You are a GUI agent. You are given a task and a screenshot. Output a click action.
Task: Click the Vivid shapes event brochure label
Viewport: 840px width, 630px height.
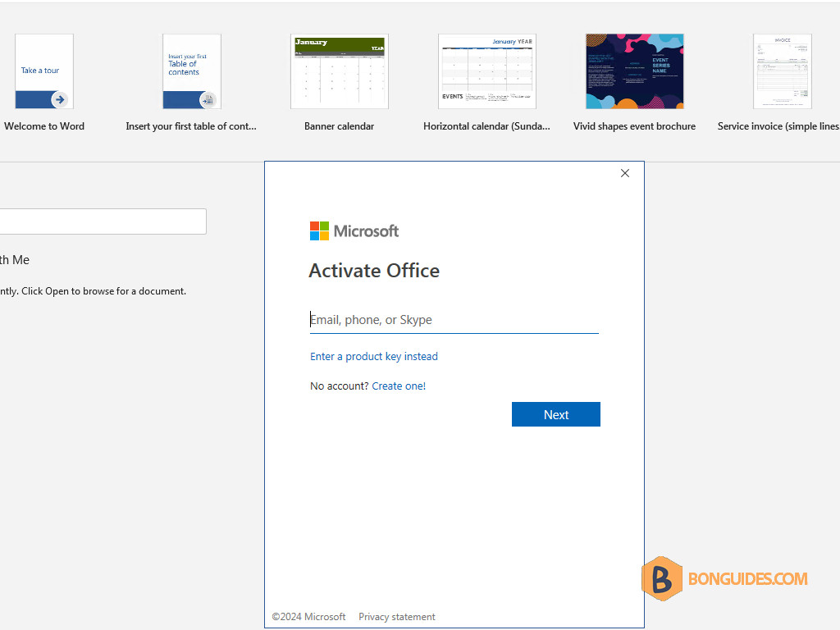tap(634, 126)
